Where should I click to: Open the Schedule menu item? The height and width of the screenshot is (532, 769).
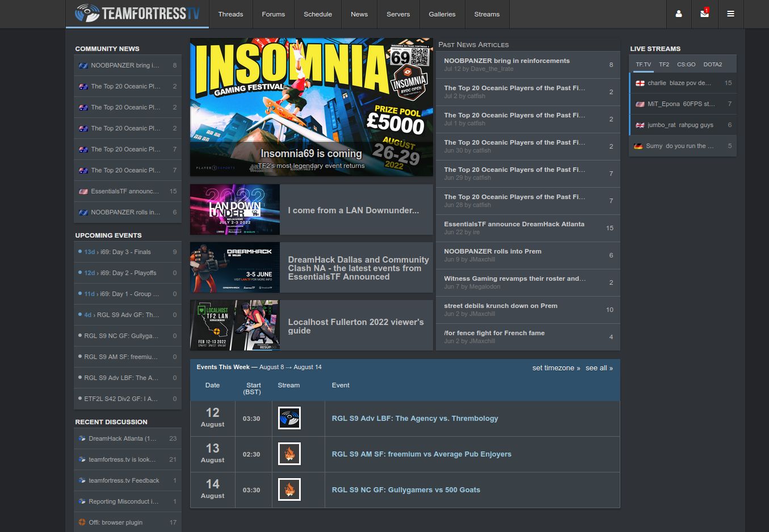click(x=318, y=14)
